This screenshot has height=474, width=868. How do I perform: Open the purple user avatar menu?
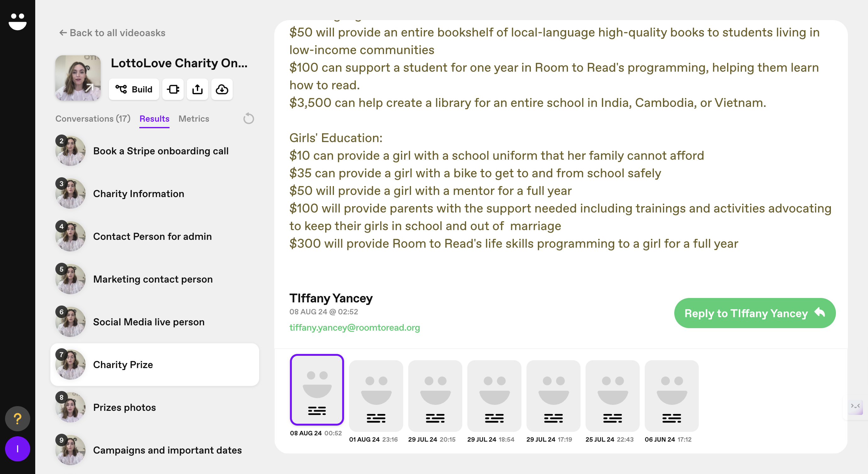pyautogui.click(x=18, y=449)
